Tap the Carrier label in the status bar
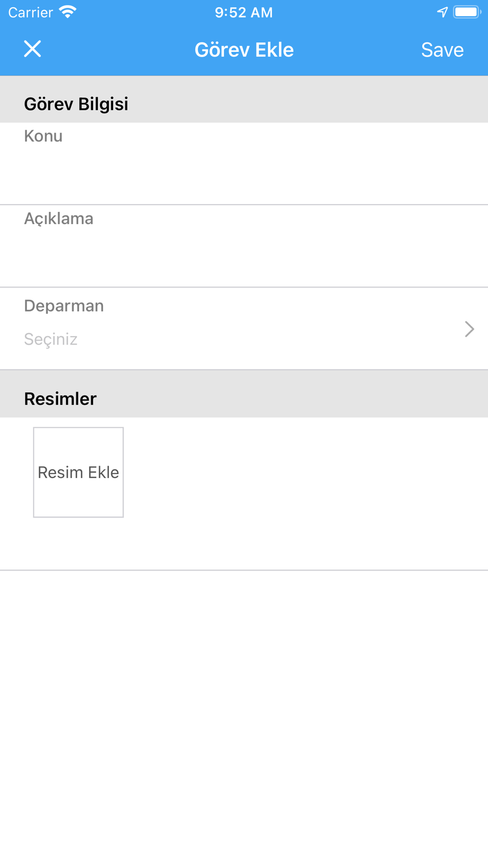The height and width of the screenshot is (868, 488). [x=30, y=12]
